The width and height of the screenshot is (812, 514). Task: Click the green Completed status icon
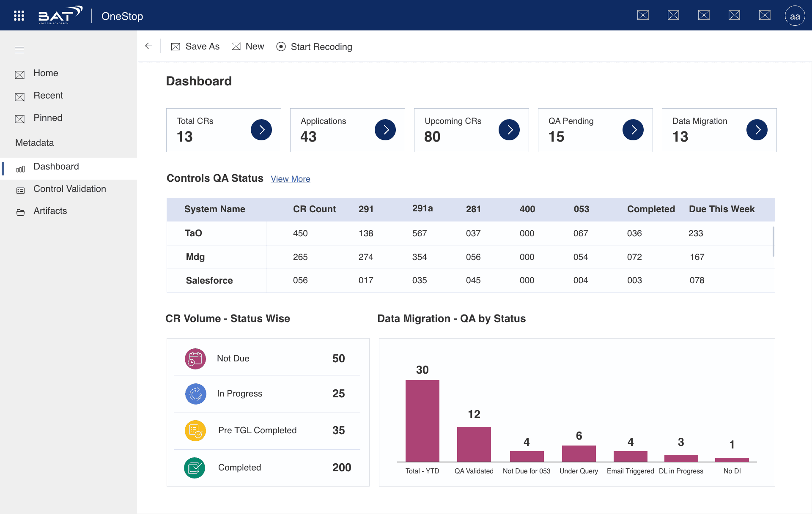pyautogui.click(x=195, y=468)
